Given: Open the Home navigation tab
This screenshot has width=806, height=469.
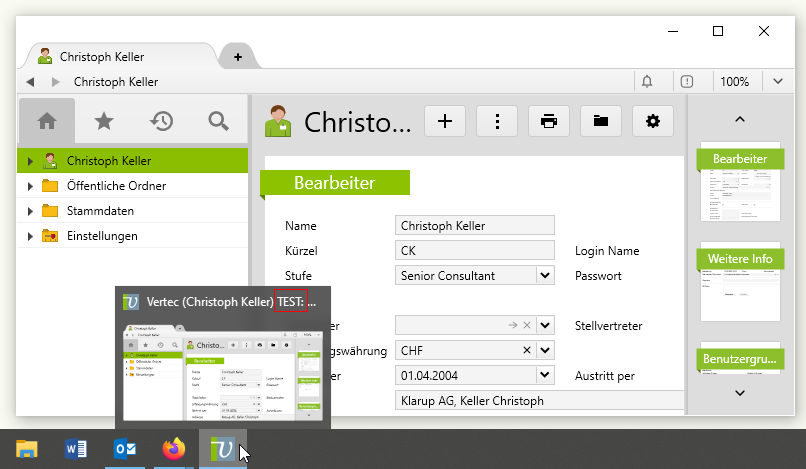Looking at the screenshot, I should [46, 121].
